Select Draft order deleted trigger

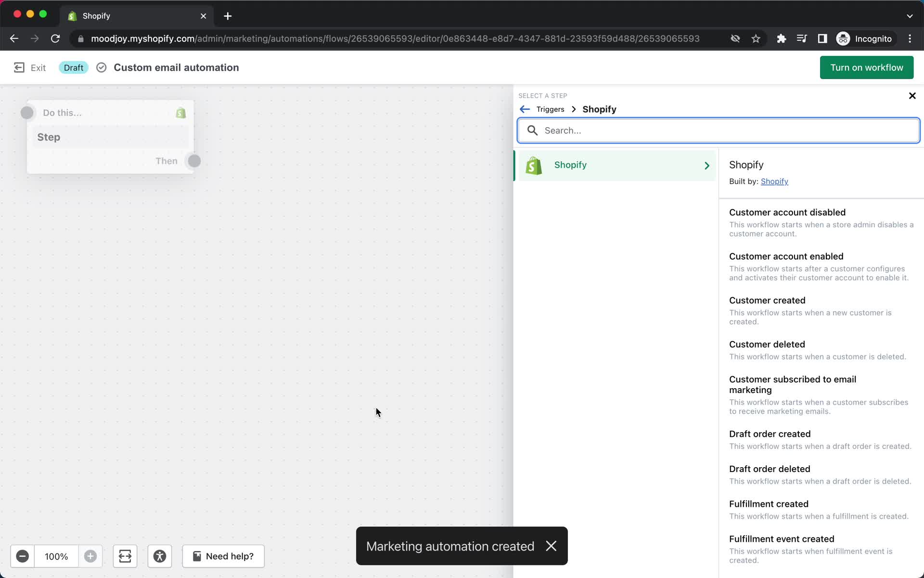821,474
